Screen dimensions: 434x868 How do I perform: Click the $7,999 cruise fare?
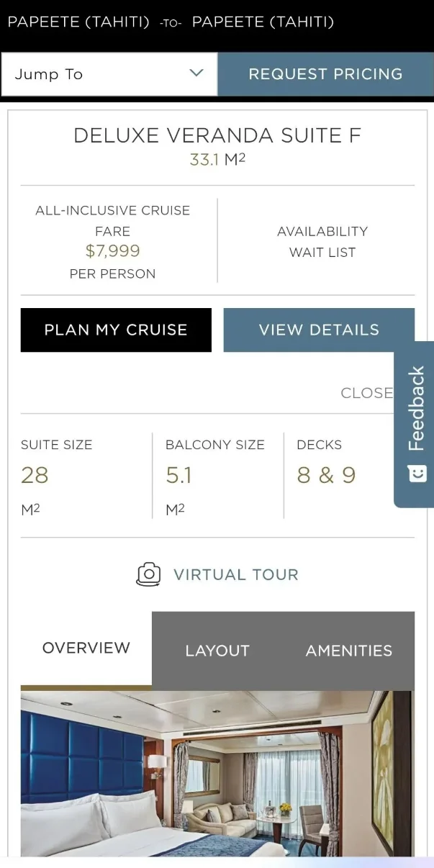pos(112,251)
